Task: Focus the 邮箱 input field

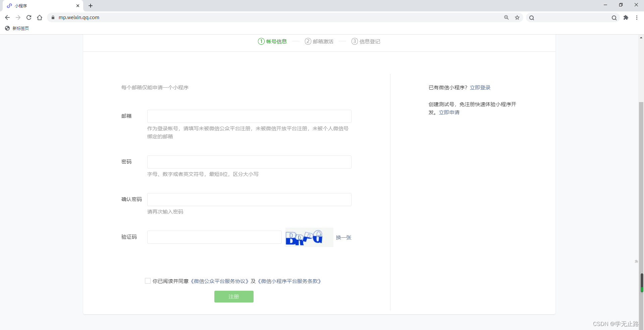Action: 249,116
